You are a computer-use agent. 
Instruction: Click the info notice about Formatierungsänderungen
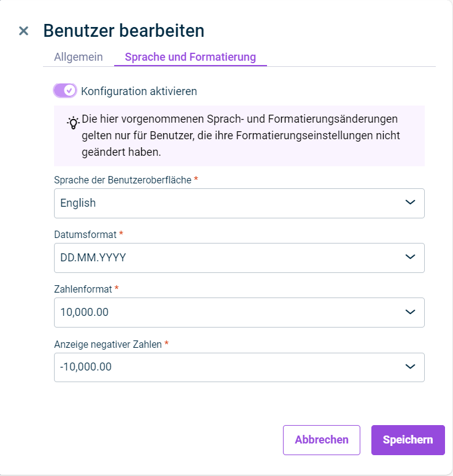(239, 136)
